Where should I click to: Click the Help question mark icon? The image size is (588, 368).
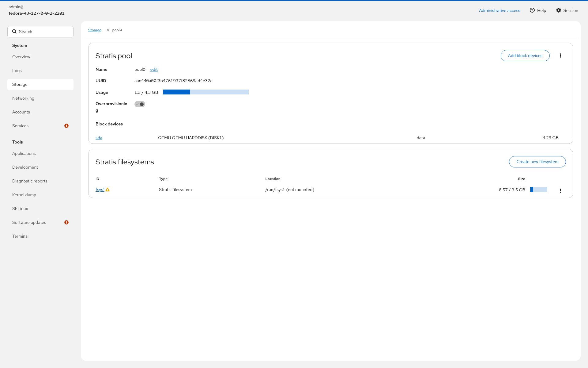(532, 10)
